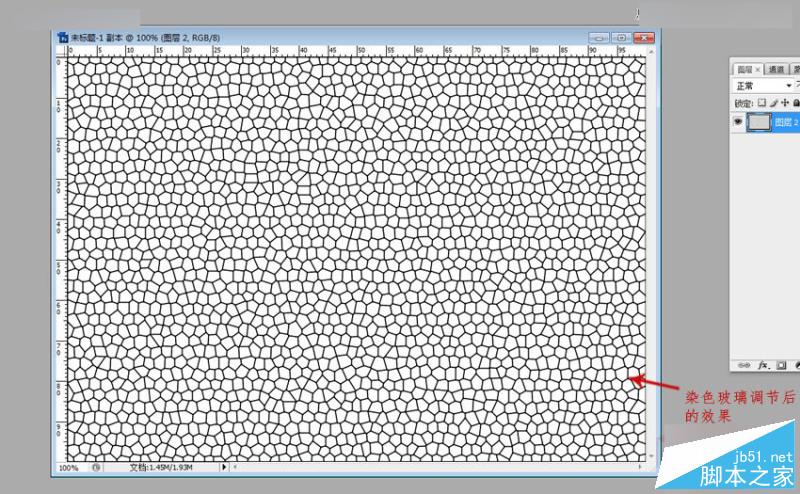Select the 图层 layers tab
This screenshot has width=800, height=494.
tap(745, 69)
